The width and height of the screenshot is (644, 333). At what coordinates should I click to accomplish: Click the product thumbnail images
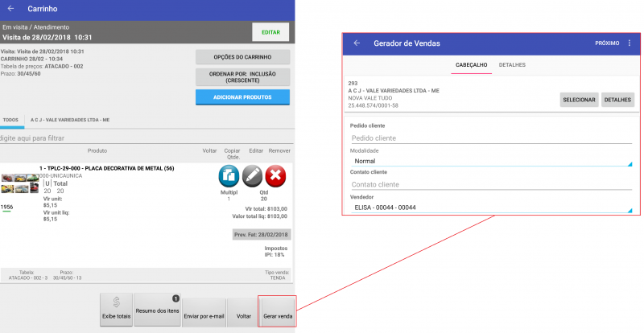tap(19, 183)
